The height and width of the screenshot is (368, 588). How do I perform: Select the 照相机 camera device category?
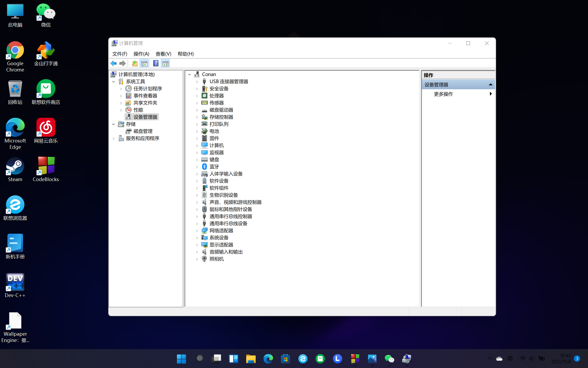(x=216, y=259)
